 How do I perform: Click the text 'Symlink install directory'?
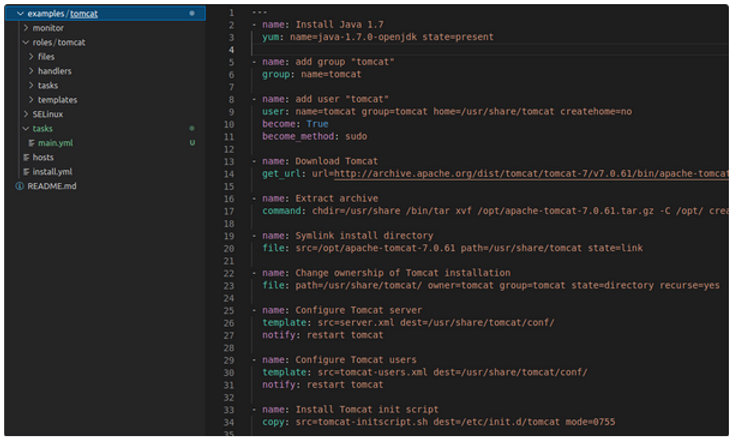pos(364,236)
